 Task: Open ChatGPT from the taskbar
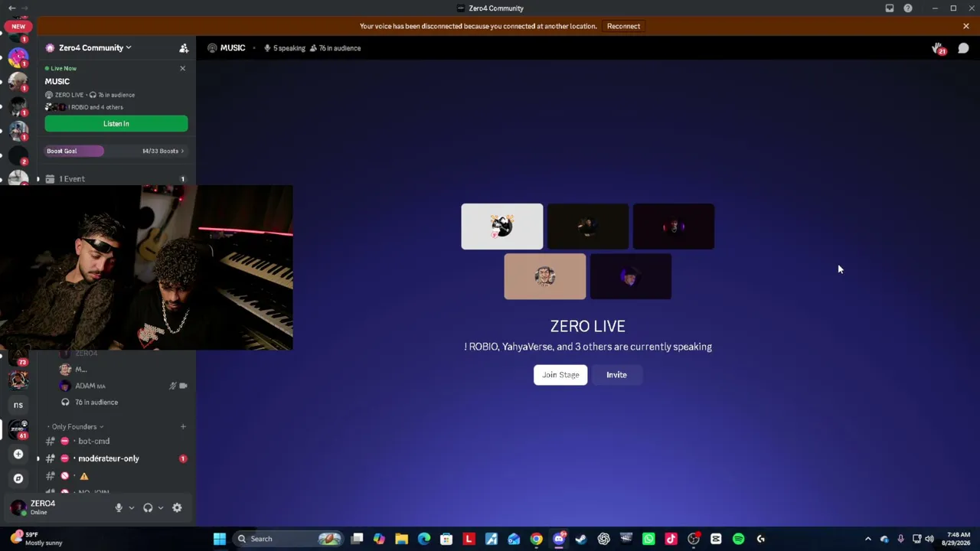click(603, 539)
